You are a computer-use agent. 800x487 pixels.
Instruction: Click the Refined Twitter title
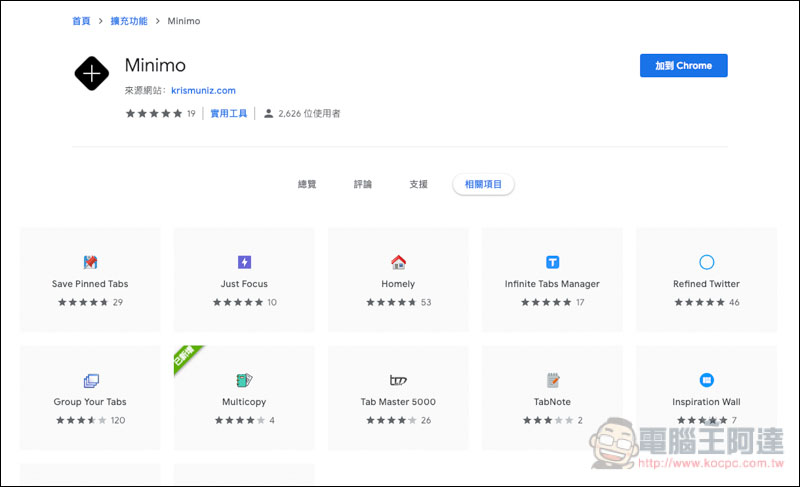(706, 284)
